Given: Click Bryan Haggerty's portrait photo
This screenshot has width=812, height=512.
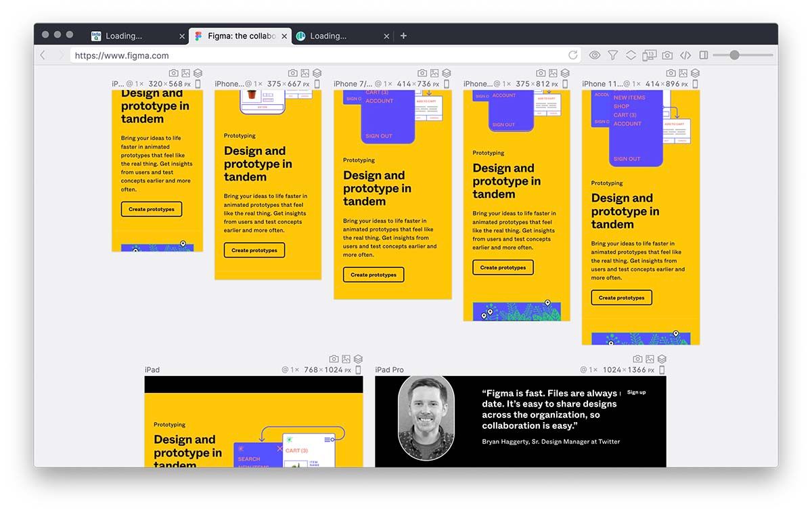Looking at the screenshot, I should (x=426, y=419).
